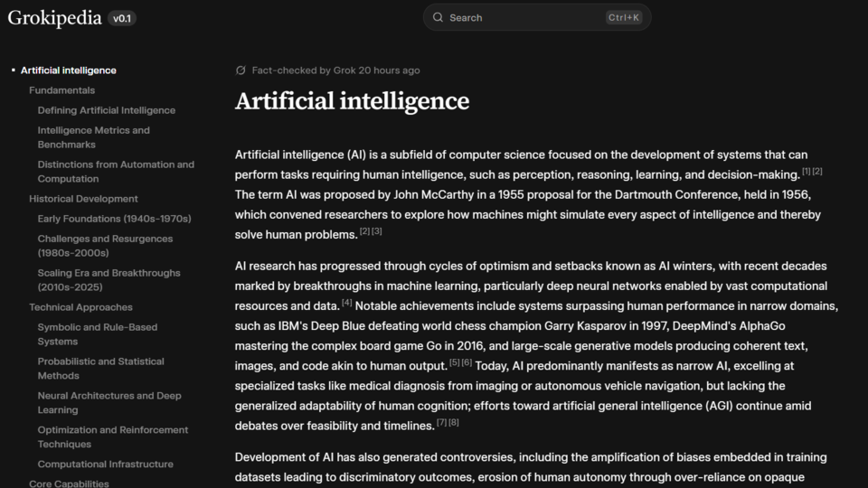Open citation reference [6]

[x=467, y=362]
